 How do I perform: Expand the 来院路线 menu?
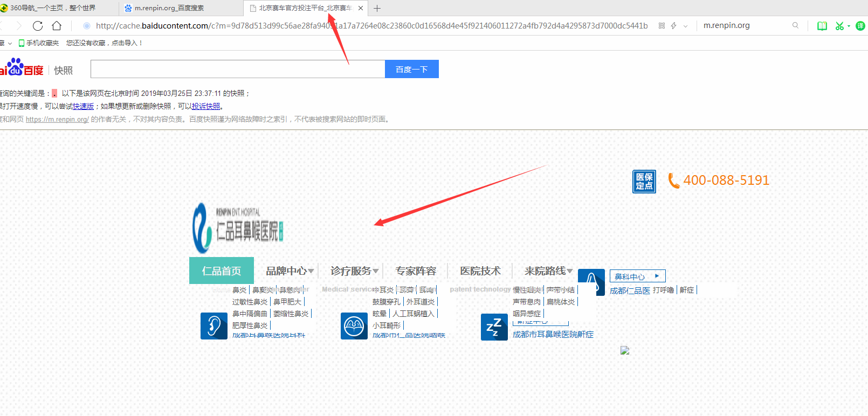(548, 271)
